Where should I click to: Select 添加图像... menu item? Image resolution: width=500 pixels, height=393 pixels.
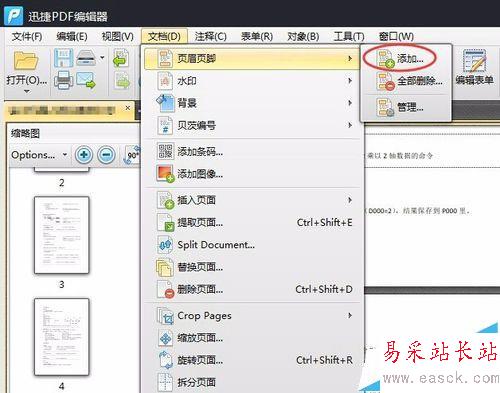coord(251,174)
